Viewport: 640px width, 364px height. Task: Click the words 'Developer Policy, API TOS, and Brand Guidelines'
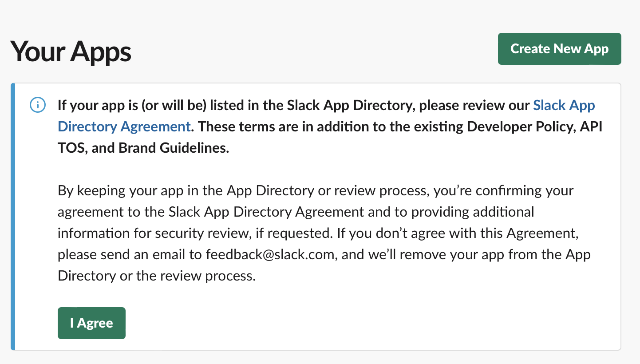(330, 137)
